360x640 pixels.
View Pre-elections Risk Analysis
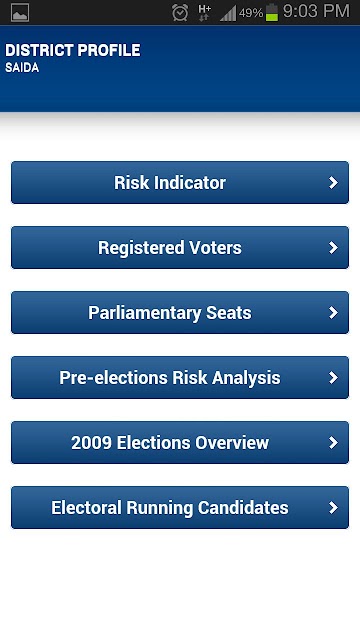180,378
